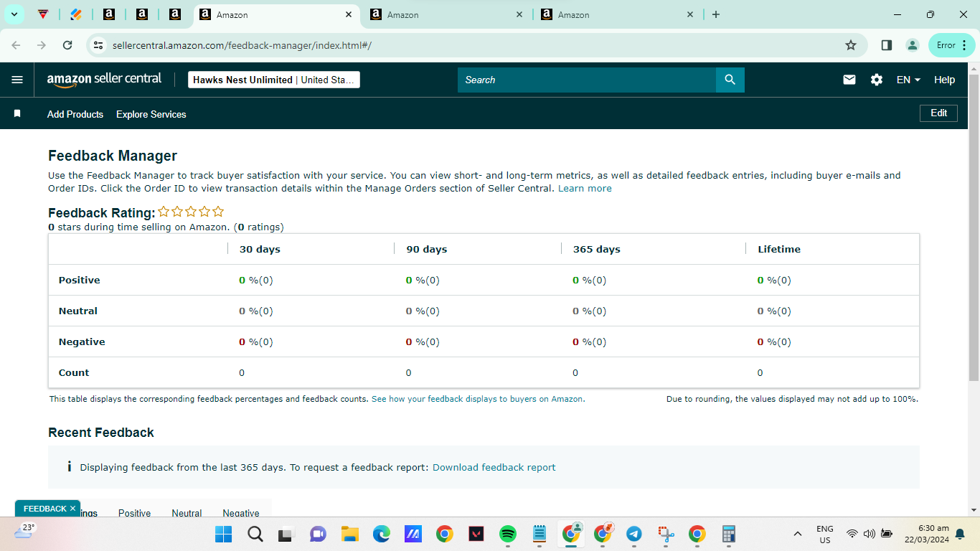Show the Negative feedback tab

[x=241, y=513]
